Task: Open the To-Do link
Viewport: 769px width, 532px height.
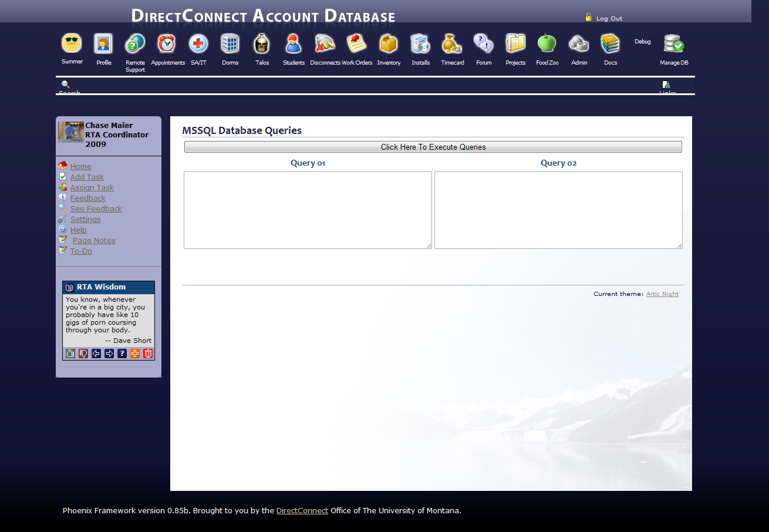Action: click(x=81, y=251)
